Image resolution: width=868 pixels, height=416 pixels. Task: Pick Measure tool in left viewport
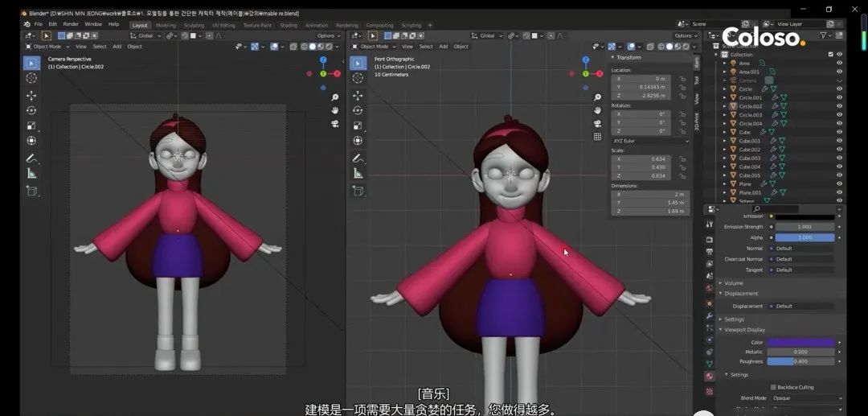[31, 173]
